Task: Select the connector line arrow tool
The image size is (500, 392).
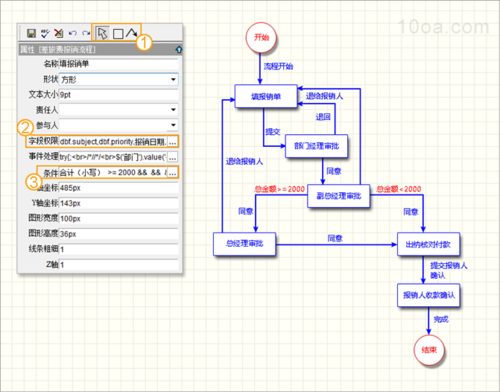Action: pos(132,33)
